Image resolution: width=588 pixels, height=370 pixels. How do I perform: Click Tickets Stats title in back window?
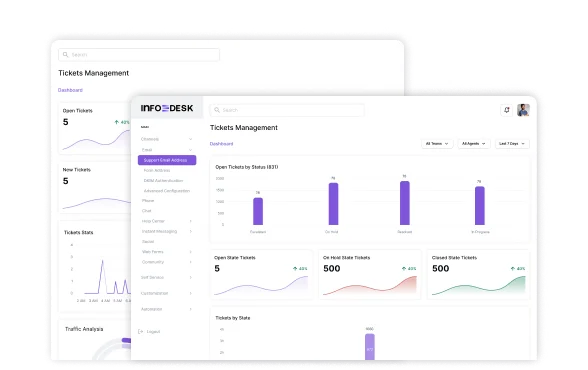point(78,232)
